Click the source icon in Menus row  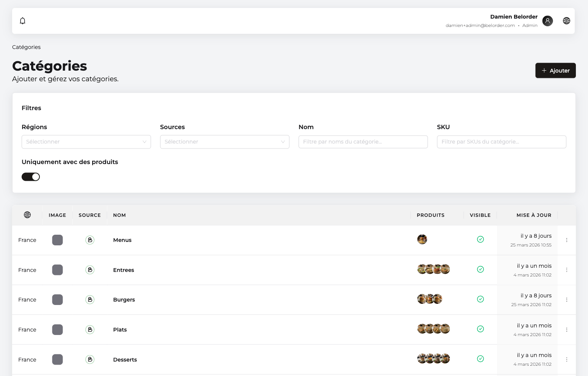click(90, 240)
